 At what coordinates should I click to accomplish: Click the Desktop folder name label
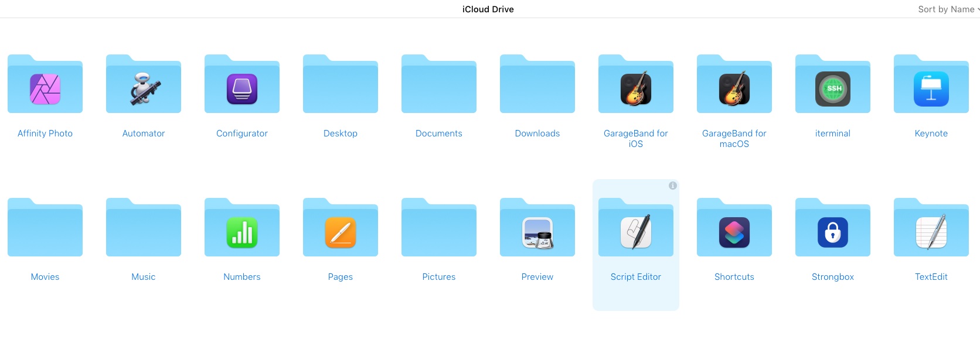(x=341, y=133)
